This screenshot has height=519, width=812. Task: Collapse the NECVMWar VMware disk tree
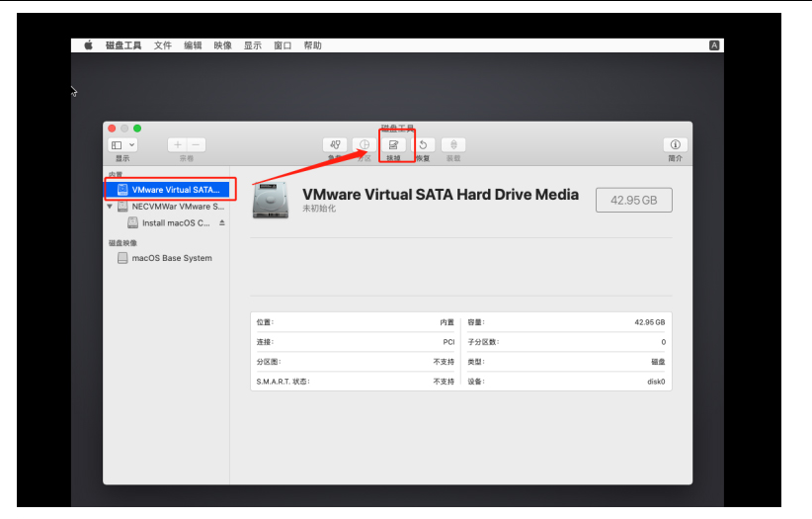[x=110, y=207]
